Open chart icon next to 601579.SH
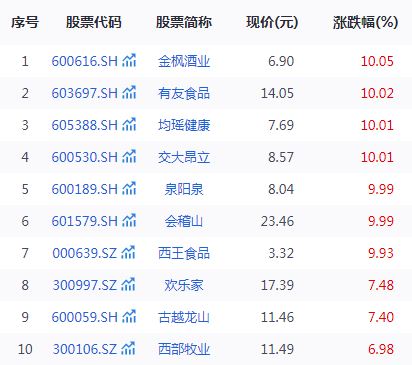The image size is (412, 365). tap(129, 221)
